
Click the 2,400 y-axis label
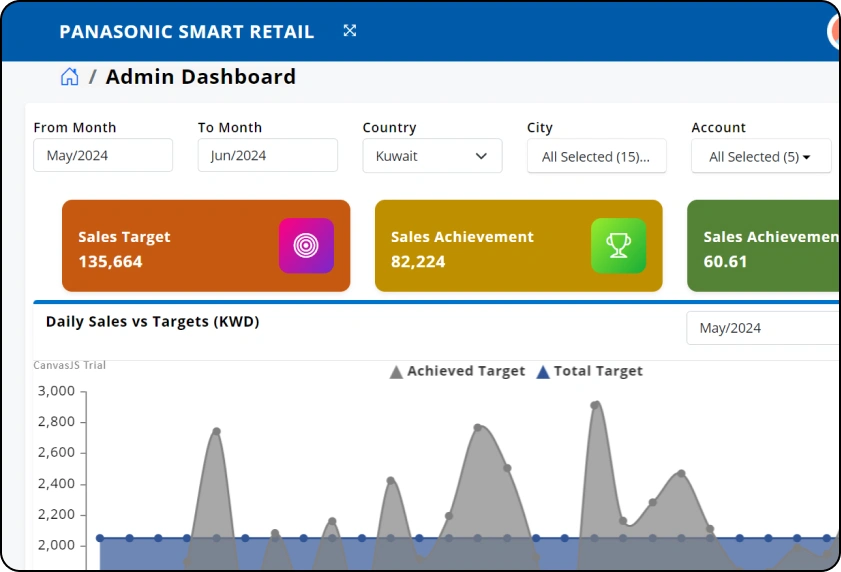tap(56, 484)
